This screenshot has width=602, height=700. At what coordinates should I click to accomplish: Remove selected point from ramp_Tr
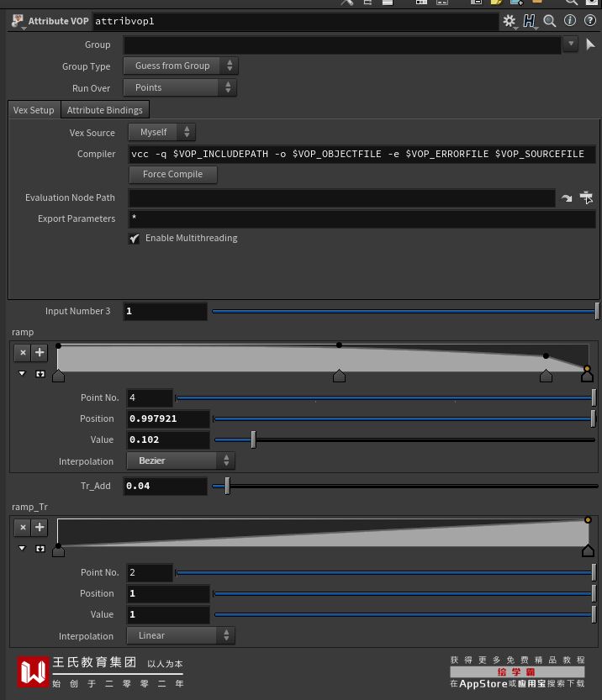(x=23, y=527)
